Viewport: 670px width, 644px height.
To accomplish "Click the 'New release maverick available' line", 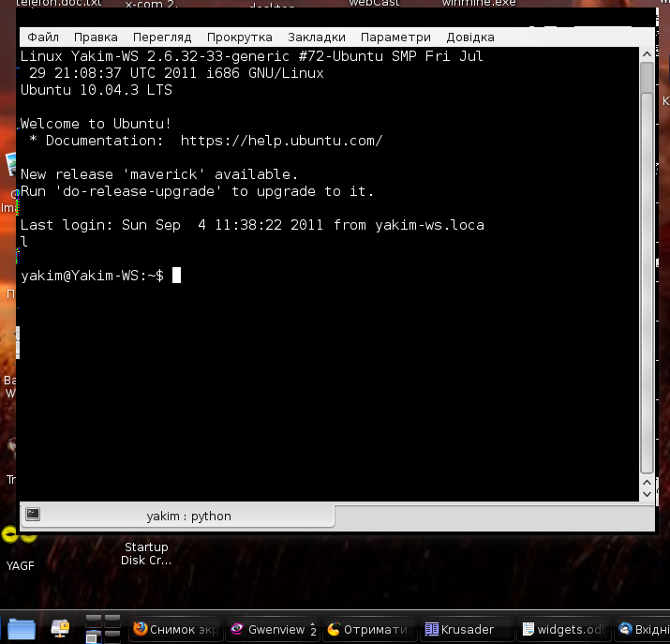I will point(159,174).
